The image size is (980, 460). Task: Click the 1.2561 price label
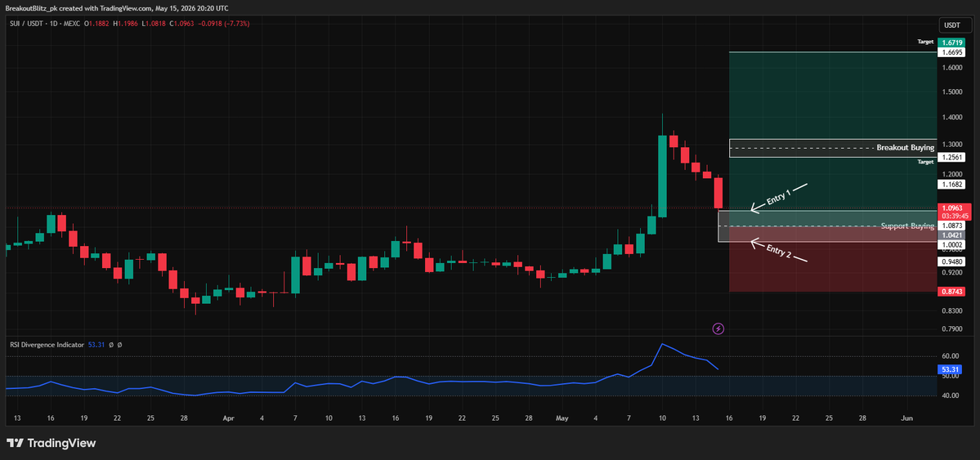pyautogui.click(x=952, y=157)
